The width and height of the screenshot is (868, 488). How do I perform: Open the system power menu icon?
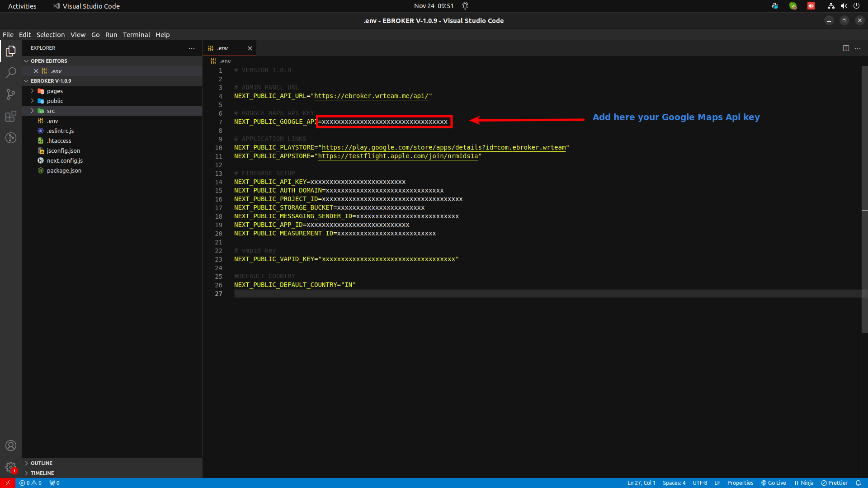point(856,6)
